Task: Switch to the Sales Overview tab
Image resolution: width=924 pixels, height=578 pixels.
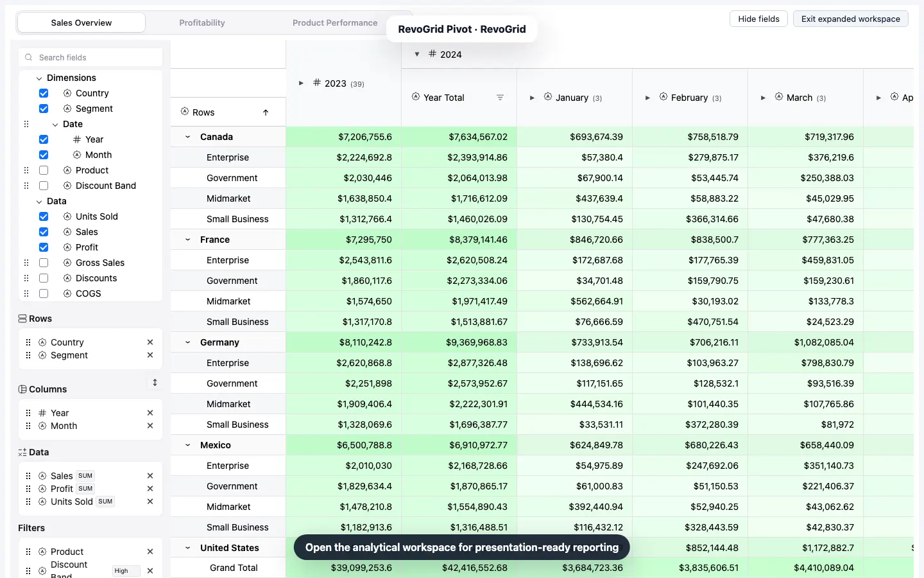Action: click(x=81, y=22)
